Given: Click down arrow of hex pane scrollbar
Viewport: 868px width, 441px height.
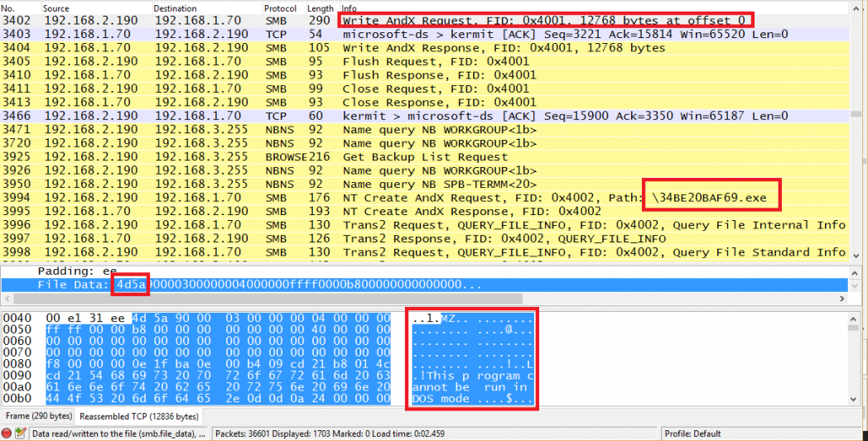Looking at the screenshot, I should pyautogui.click(x=854, y=399).
